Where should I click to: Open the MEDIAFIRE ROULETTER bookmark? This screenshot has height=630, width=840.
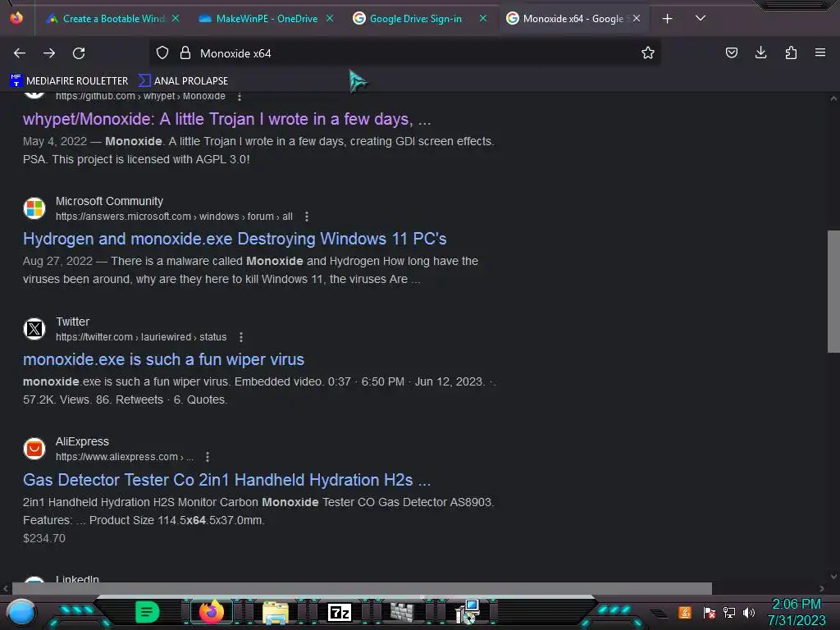[69, 81]
